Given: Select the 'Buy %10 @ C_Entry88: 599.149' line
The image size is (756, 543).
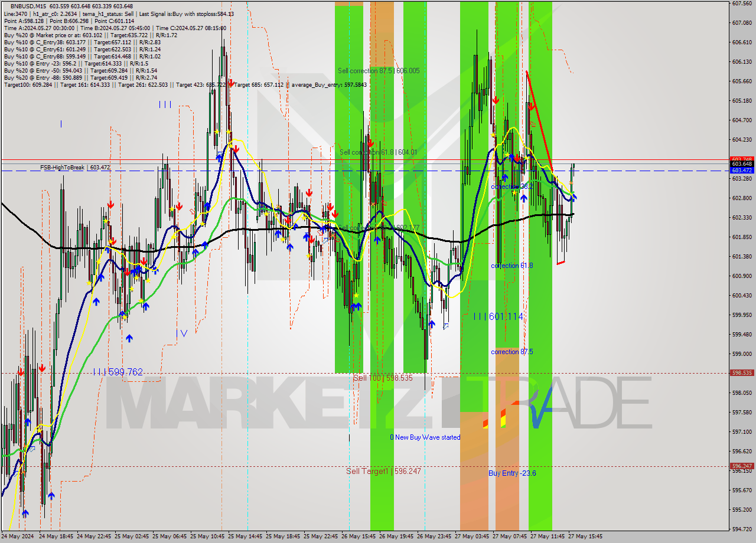Looking at the screenshot, I should pyautogui.click(x=82, y=56).
